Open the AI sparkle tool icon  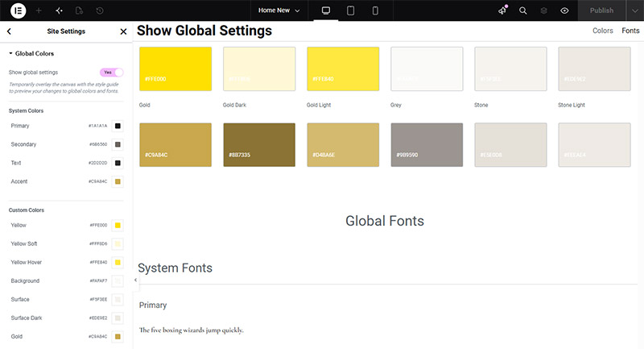[x=59, y=10]
